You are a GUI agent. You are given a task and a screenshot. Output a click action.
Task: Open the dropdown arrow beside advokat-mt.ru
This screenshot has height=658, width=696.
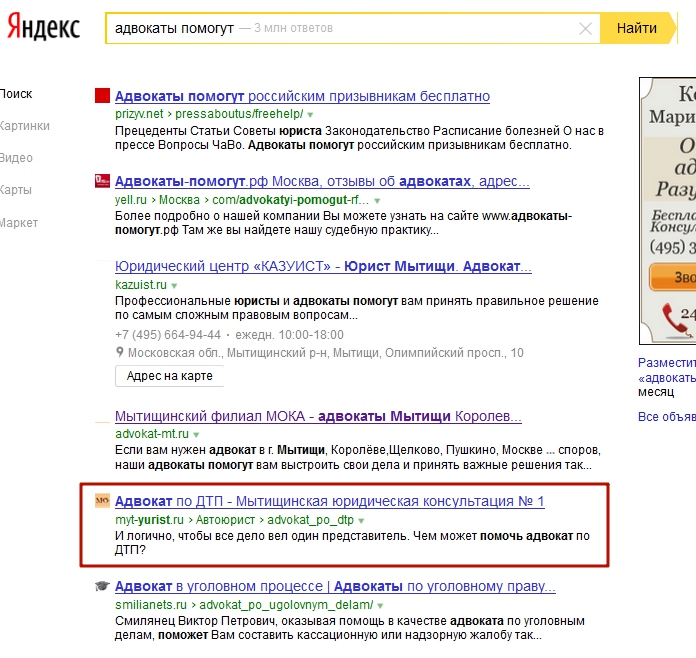click(196, 435)
